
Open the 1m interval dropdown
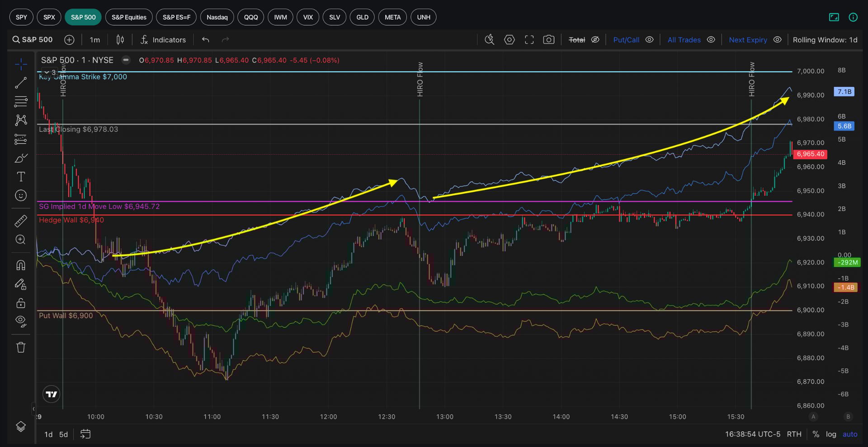[x=94, y=40]
